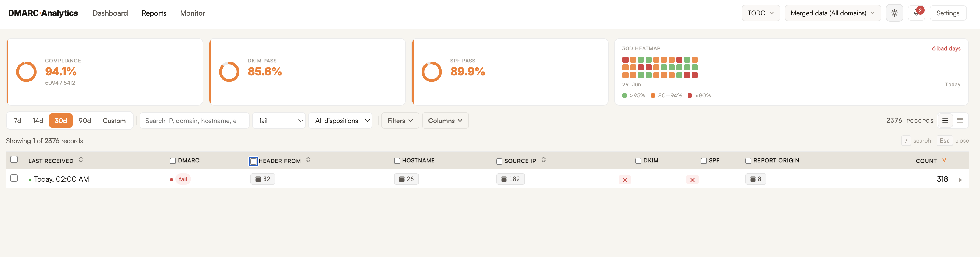Sort by Last Received column arrows
Screen dimensions: 980x257
(x=81, y=160)
